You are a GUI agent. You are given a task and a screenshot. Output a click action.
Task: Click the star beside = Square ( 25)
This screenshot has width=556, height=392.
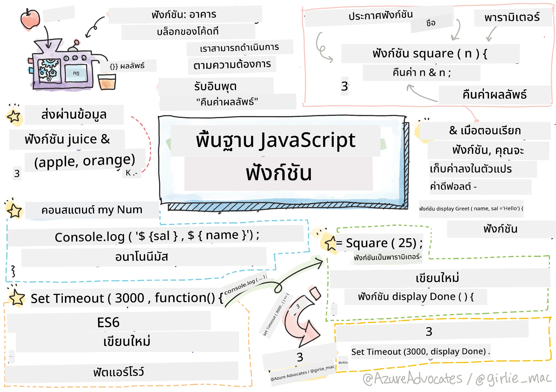(x=330, y=243)
